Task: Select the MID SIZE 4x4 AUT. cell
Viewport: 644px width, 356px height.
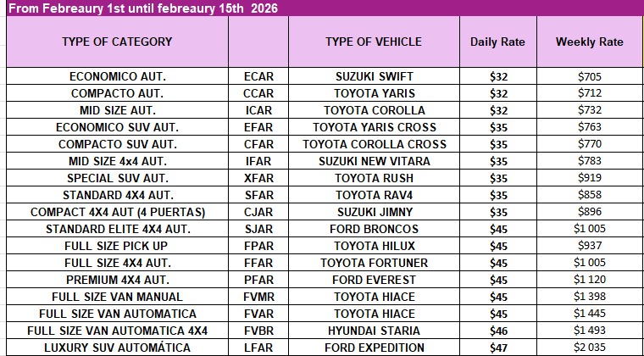Action: click(117, 161)
